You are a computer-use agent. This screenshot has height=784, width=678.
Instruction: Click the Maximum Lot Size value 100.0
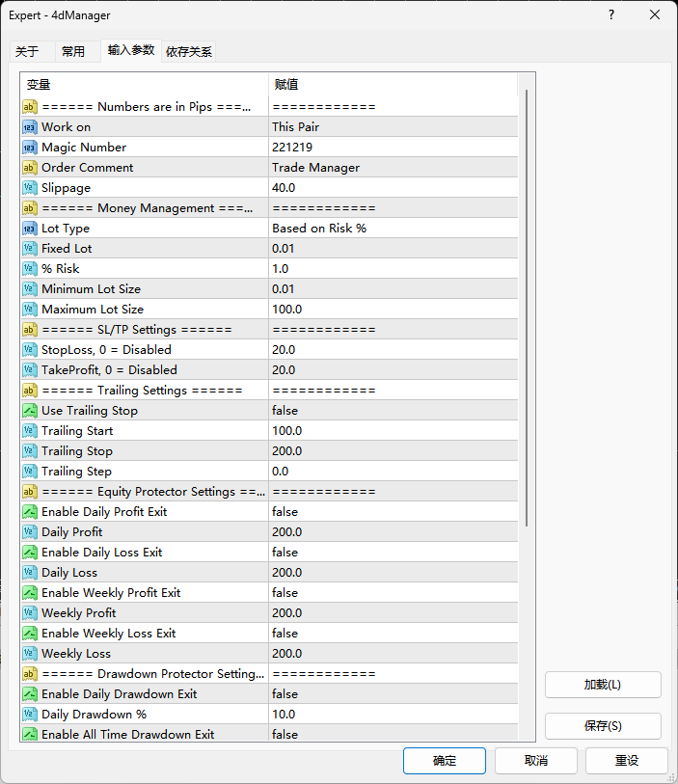[287, 310]
